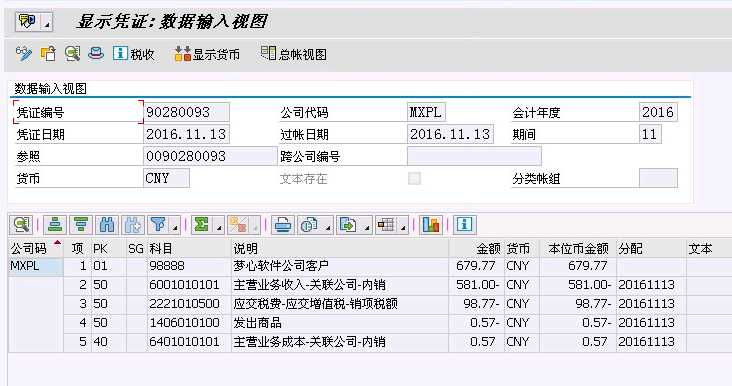The image size is (732, 386).
Task: Click the 凭证日期 field 2016.11.13
Action: [187, 134]
